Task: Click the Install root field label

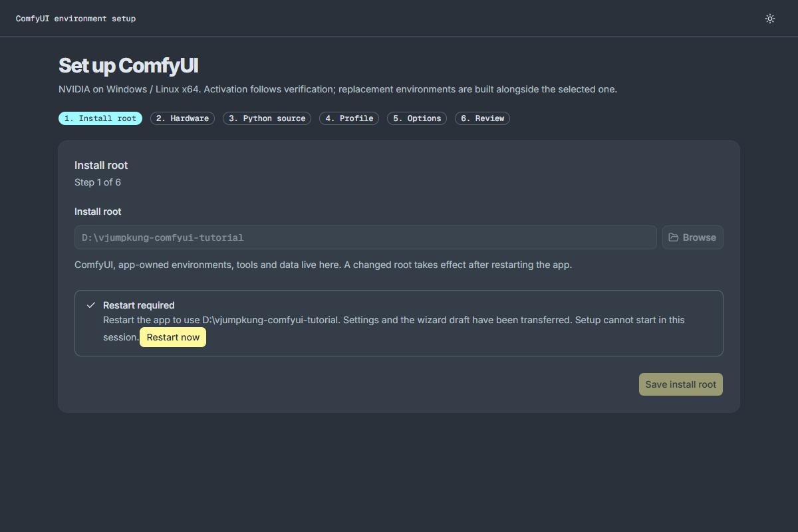Action: coord(98,211)
